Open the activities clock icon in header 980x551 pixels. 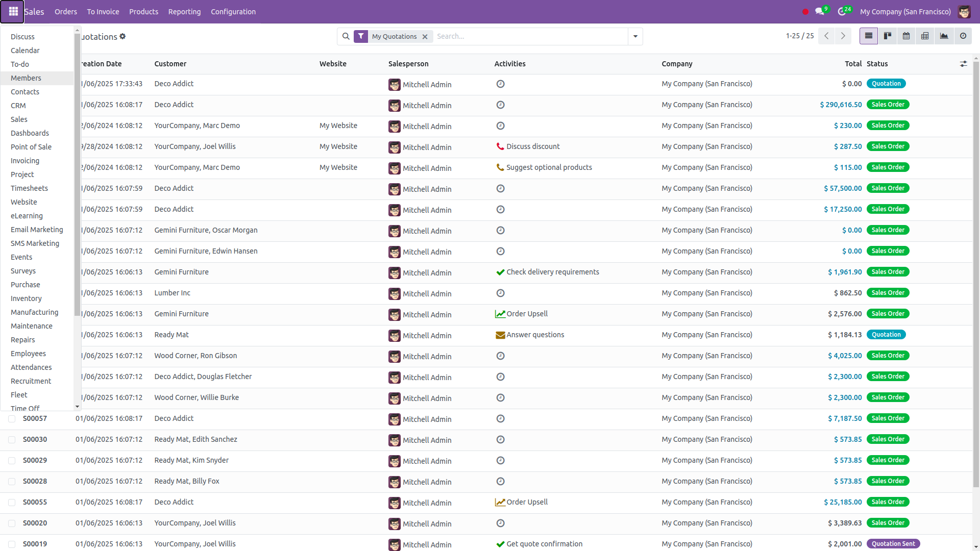(842, 11)
